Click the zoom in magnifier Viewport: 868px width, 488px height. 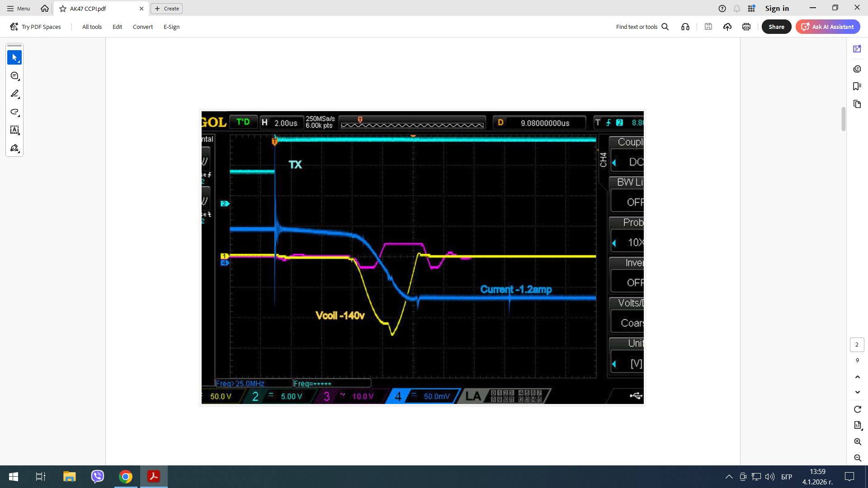pos(857,441)
